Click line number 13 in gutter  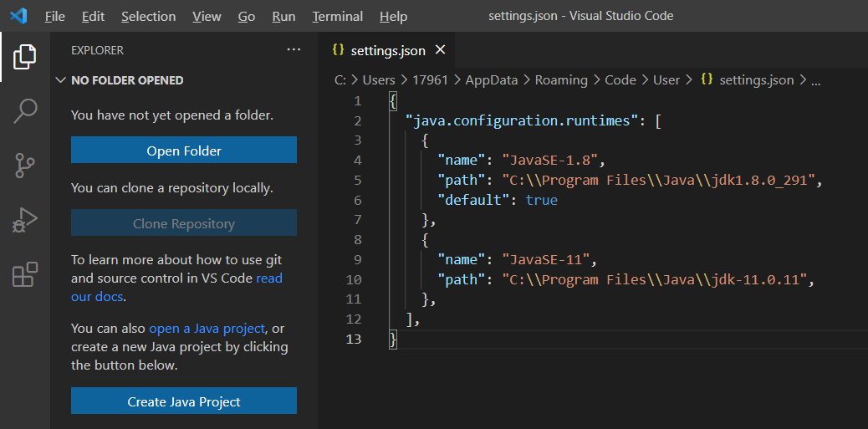[354, 340]
